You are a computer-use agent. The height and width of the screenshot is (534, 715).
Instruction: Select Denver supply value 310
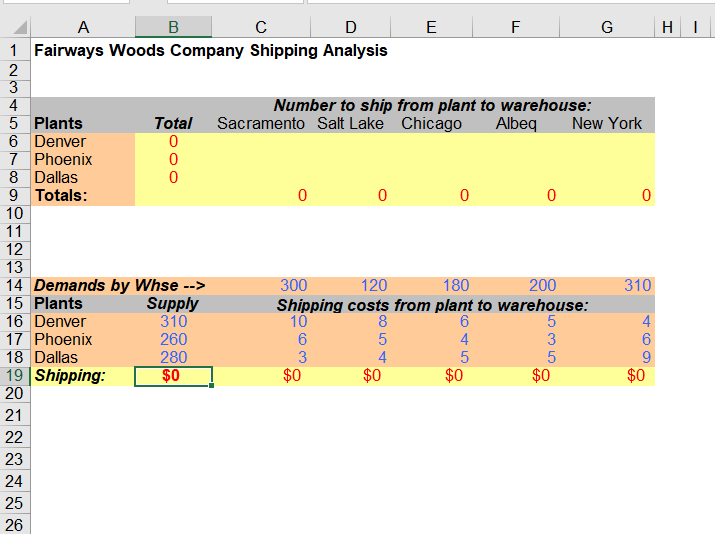pyautogui.click(x=173, y=321)
